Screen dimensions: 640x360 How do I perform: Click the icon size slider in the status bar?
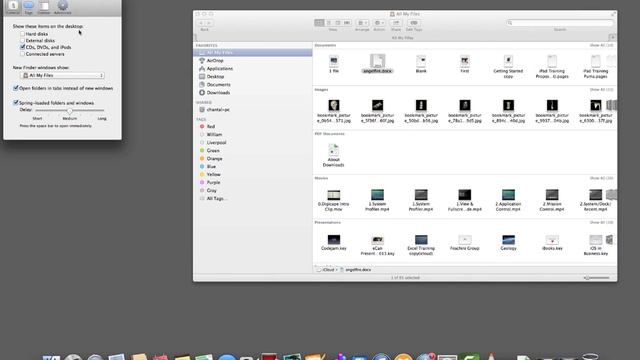tap(597, 278)
